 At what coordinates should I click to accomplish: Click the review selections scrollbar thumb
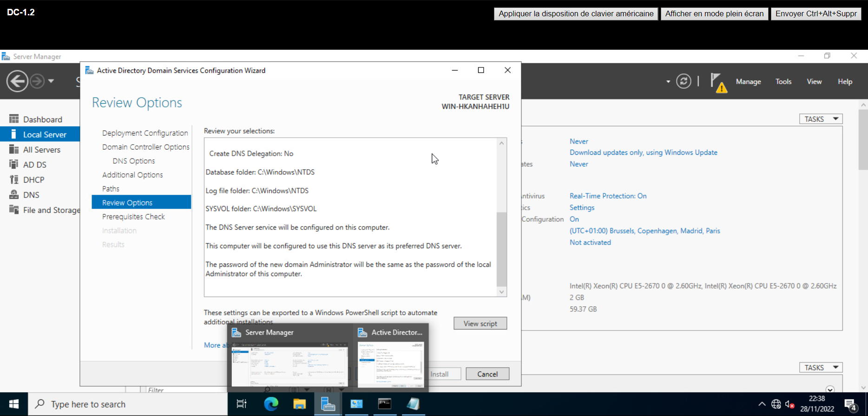(x=501, y=249)
